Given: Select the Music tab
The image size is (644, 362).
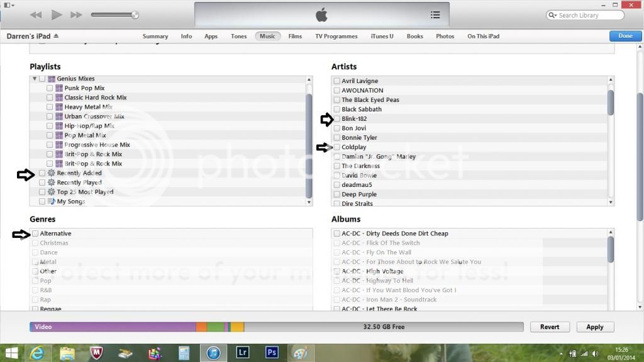Looking at the screenshot, I should point(267,37).
